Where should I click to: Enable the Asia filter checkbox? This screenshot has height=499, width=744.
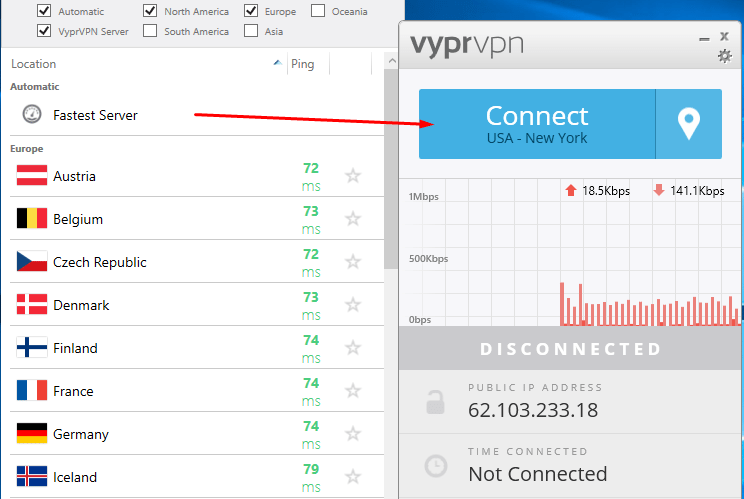251,30
